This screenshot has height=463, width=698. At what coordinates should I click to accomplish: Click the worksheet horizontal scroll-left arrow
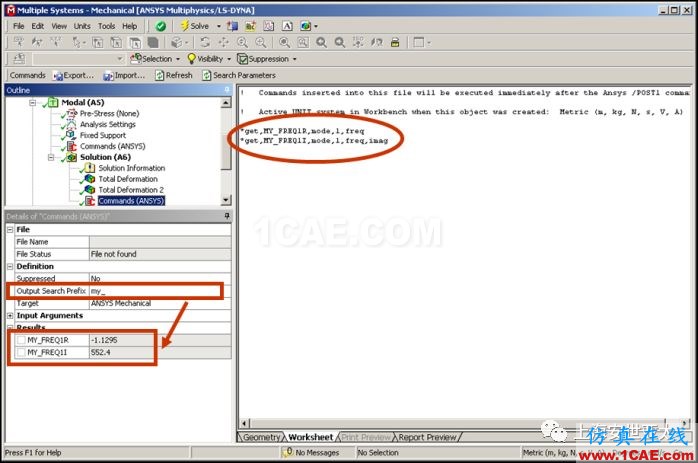[244, 423]
